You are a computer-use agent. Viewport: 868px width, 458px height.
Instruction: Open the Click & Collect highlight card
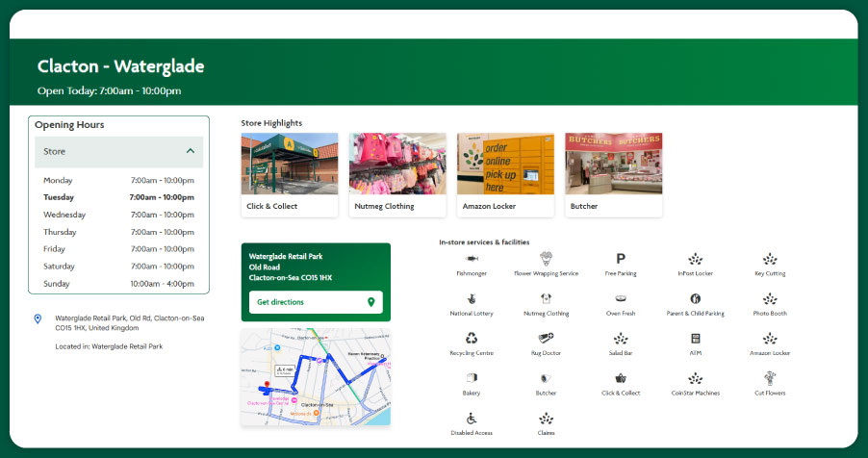click(x=290, y=174)
